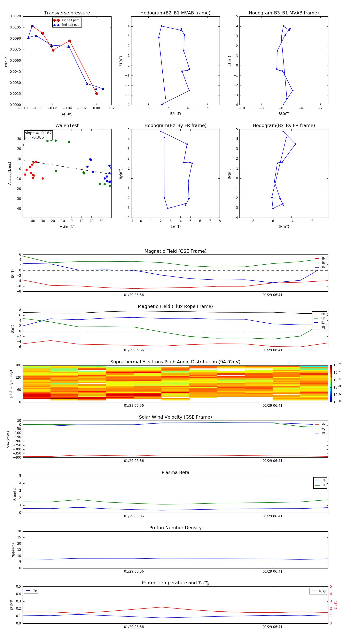
Task: Click the 'WalenTest' plot title
Action: (x=67, y=125)
